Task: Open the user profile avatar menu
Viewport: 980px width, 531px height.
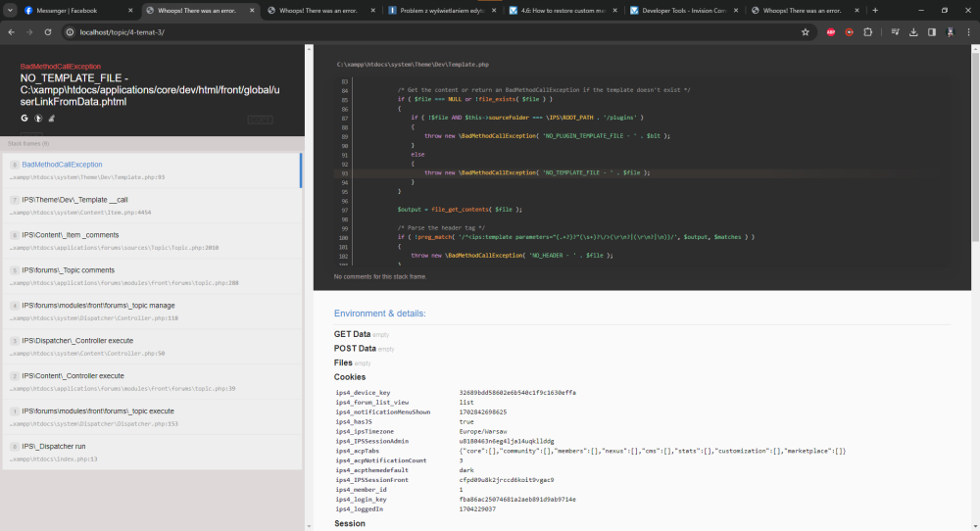Action: coord(950,31)
